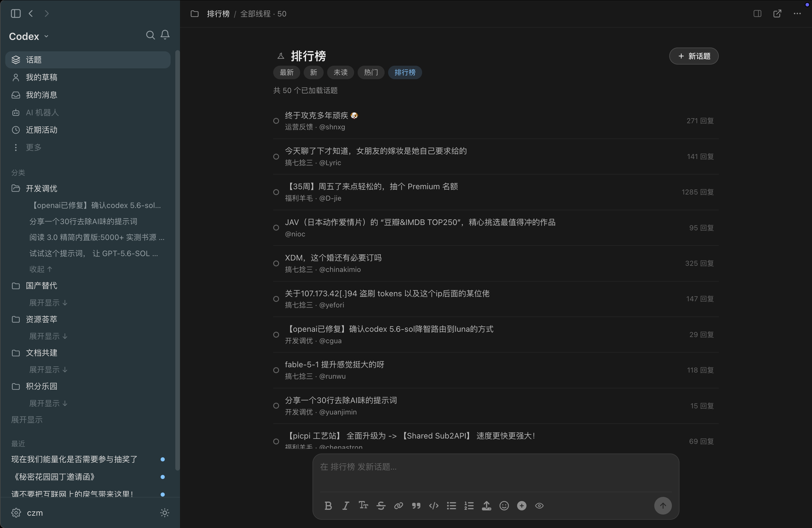
Task: Toggle the right split panel icon
Action: pos(757,13)
